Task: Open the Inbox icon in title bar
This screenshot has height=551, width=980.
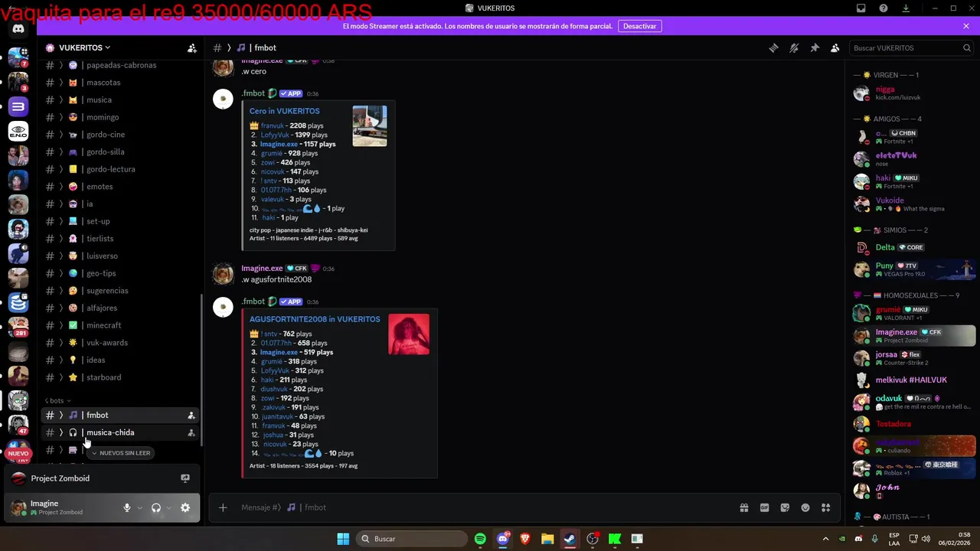Action: 861,8
